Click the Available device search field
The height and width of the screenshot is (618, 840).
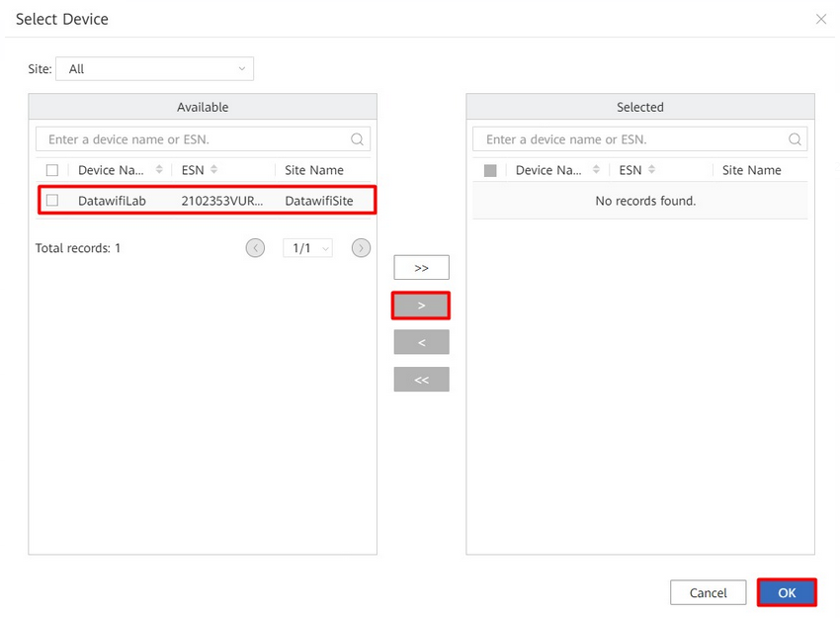tap(203, 139)
